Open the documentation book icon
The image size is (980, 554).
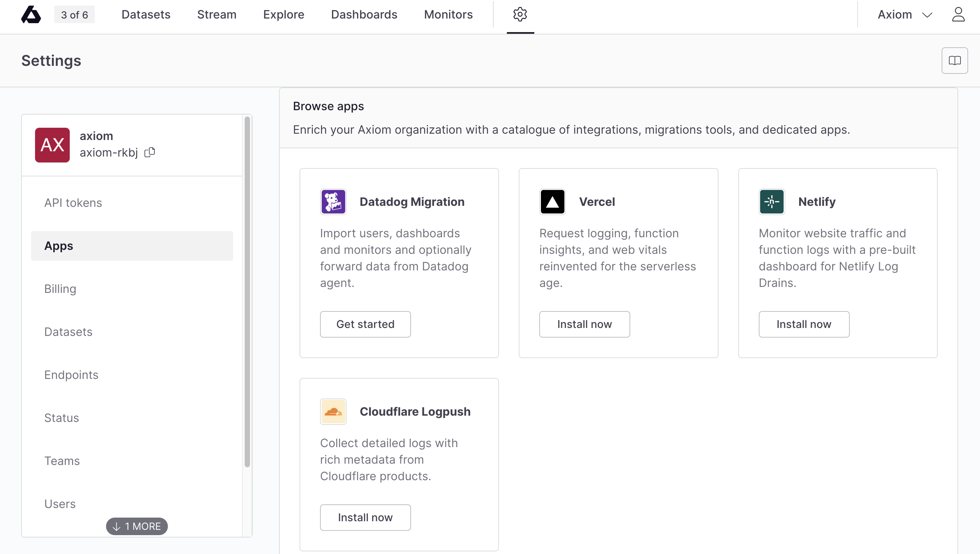point(955,60)
